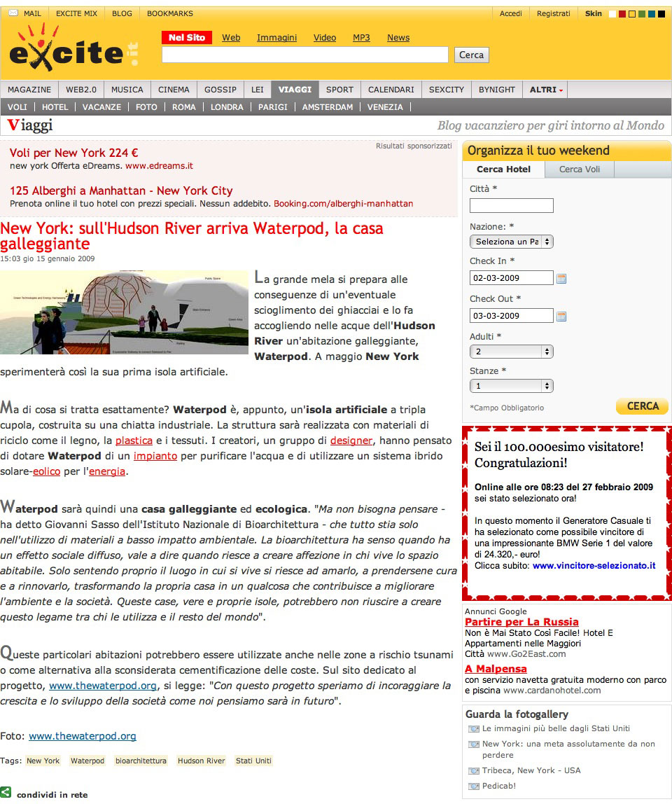Go to the VENEZIA submenu
Image resolution: width=672 pixels, height=804 pixels.
point(385,107)
